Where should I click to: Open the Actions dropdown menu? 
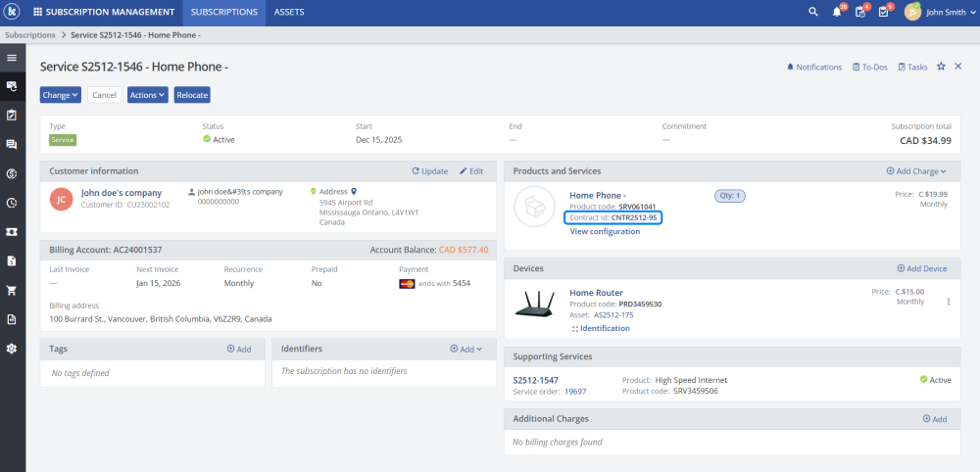148,95
